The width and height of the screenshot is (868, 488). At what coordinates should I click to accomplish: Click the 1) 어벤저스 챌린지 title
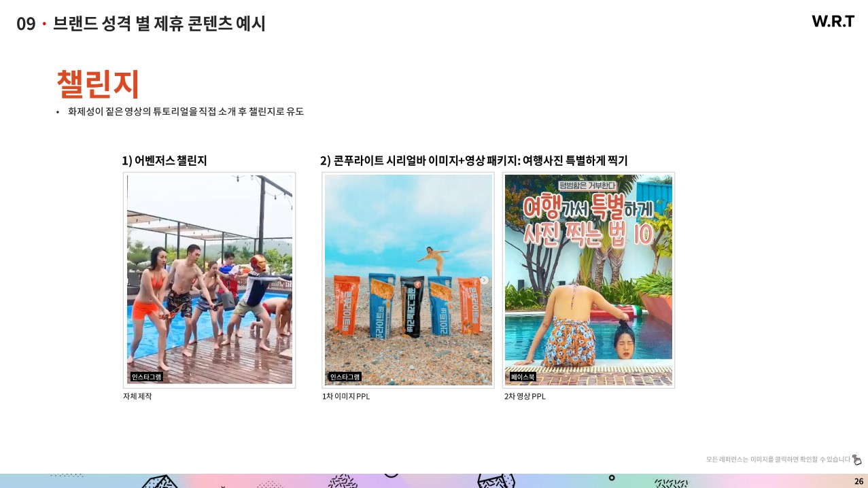click(164, 160)
